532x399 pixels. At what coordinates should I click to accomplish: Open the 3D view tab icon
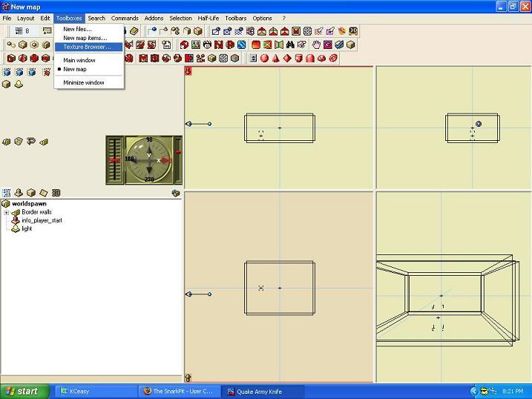click(x=56, y=193)
